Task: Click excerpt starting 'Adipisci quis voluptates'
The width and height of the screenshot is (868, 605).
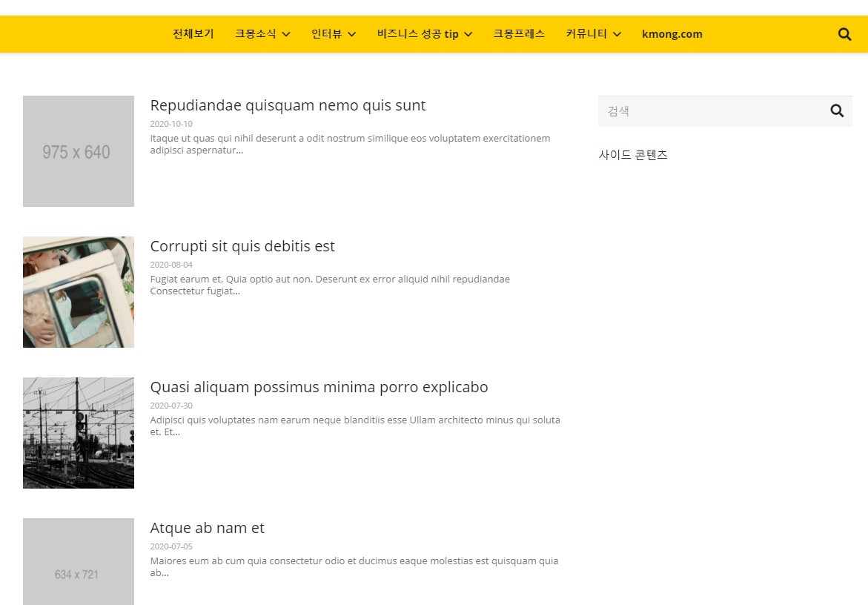Action: point(355,426)
